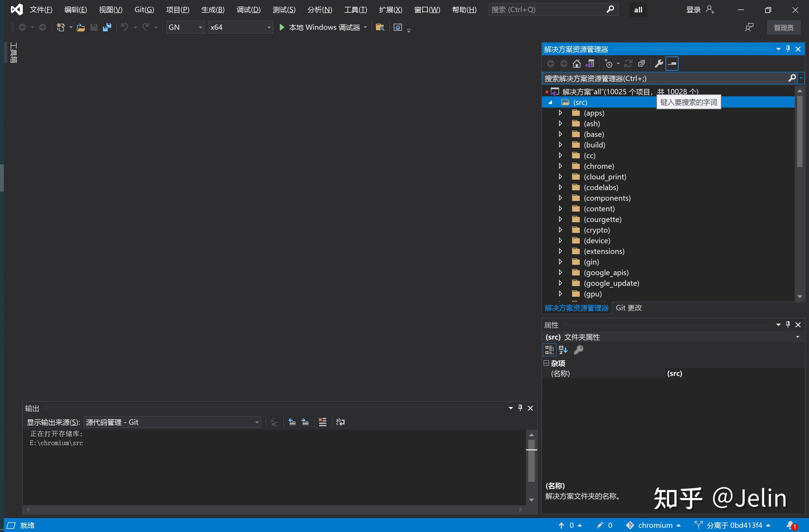809x532 pixels.
Task: Click Collapse All icon in Solution Explorer
Action: 641,64
